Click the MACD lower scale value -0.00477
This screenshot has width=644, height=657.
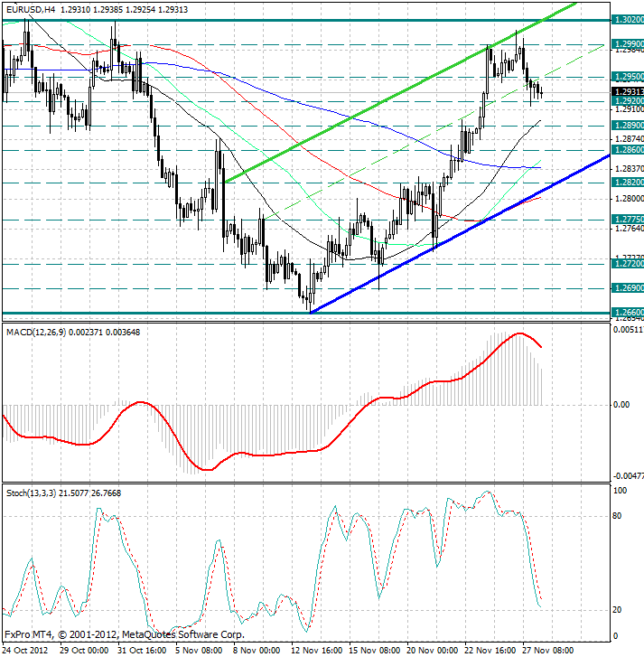pyautogui.click(x=629, y=476)
